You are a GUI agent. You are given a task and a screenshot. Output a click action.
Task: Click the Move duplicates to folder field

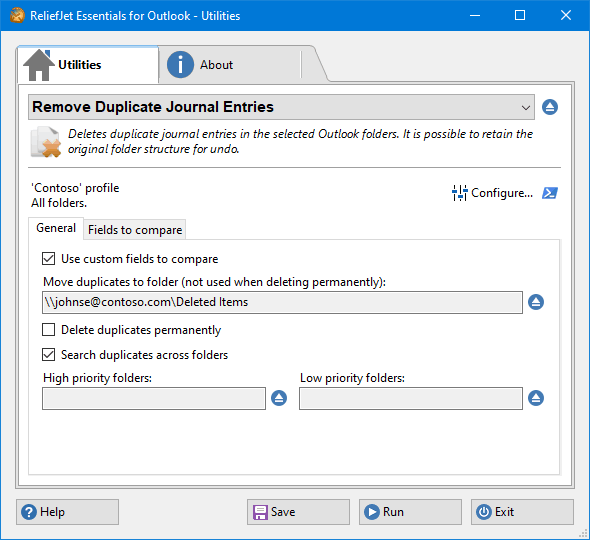coord(282,302)
